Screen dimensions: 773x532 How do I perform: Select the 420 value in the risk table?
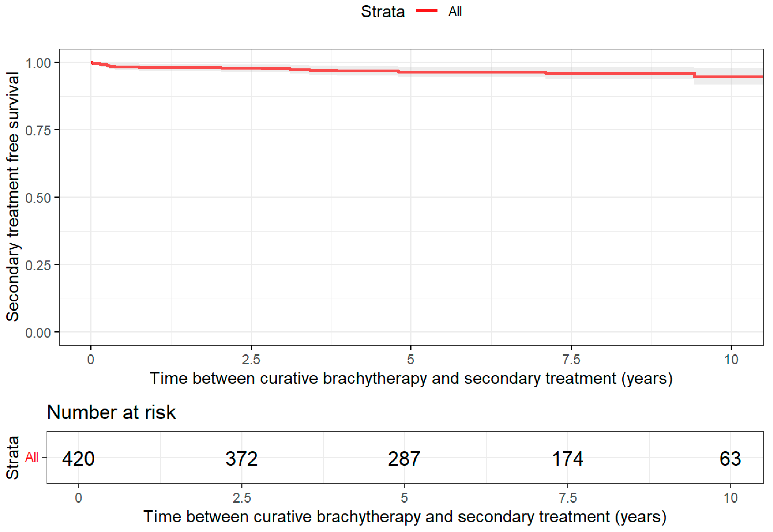78,459
